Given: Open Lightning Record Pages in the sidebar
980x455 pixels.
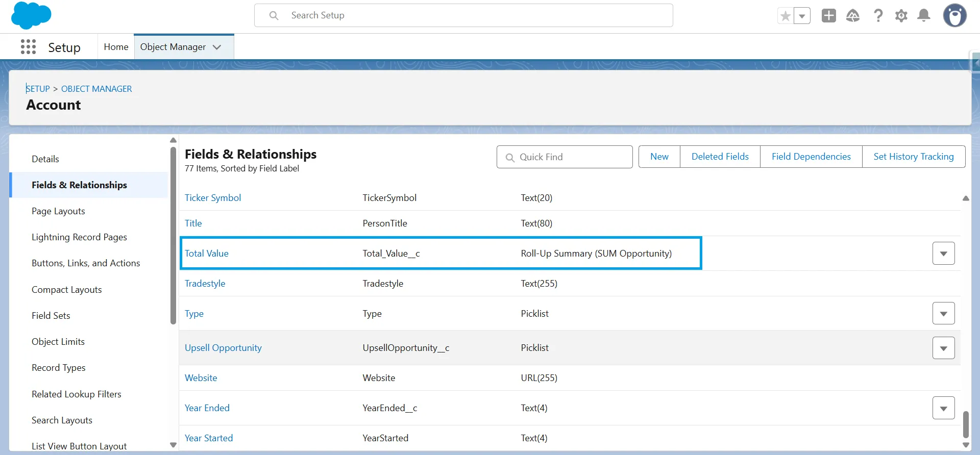Looking at the screenshot, I should pos(79,237).
